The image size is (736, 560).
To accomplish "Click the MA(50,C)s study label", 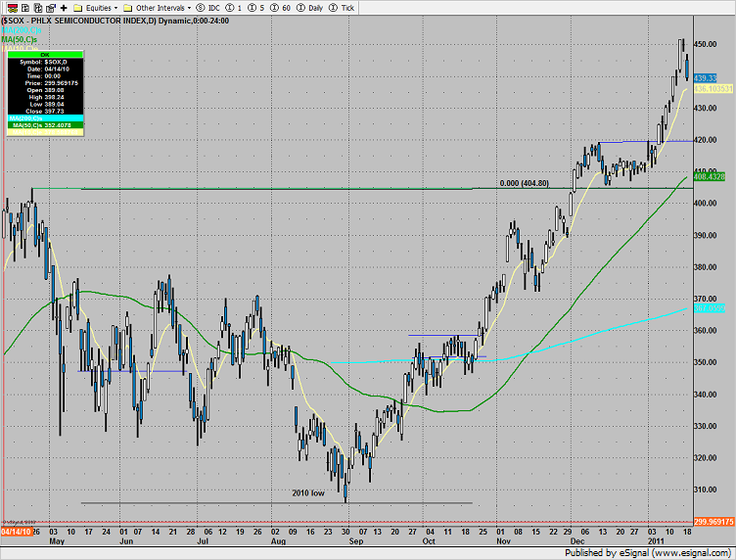I will (20, 39).
